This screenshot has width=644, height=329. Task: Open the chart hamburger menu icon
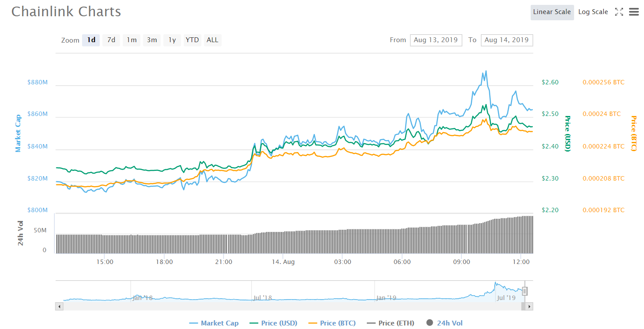(633, 12)
